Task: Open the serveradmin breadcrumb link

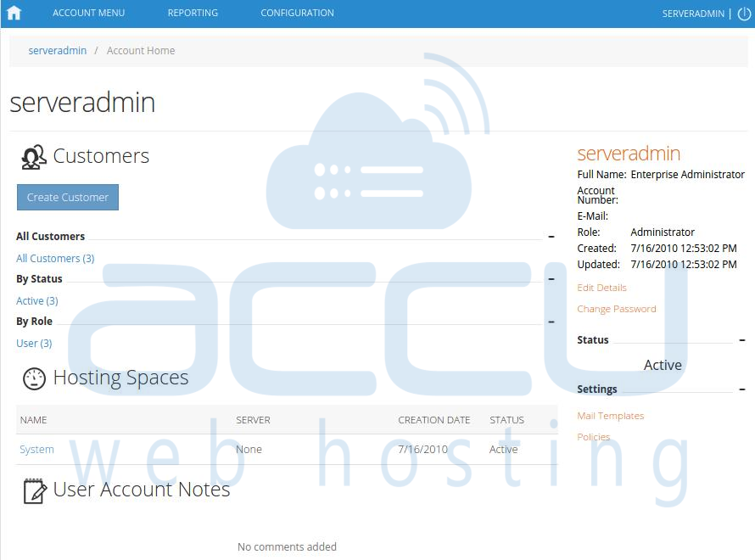Action: click(58, 51)
